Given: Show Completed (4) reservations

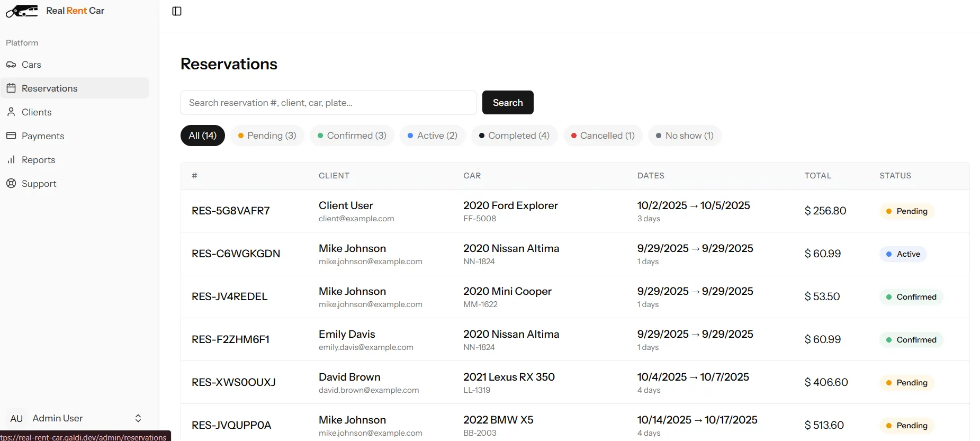Looking at the screenshot, I should [x=514, y=136].
